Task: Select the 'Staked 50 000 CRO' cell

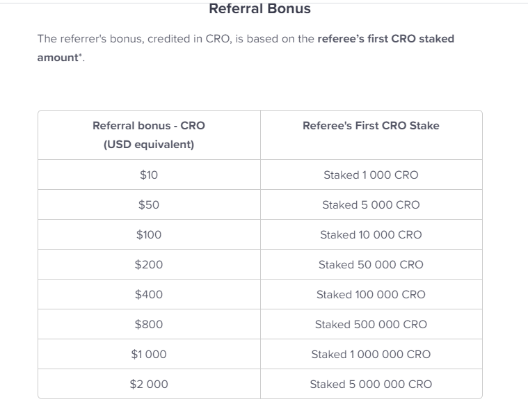Action: pyautogui.click(x=371, y=264)
